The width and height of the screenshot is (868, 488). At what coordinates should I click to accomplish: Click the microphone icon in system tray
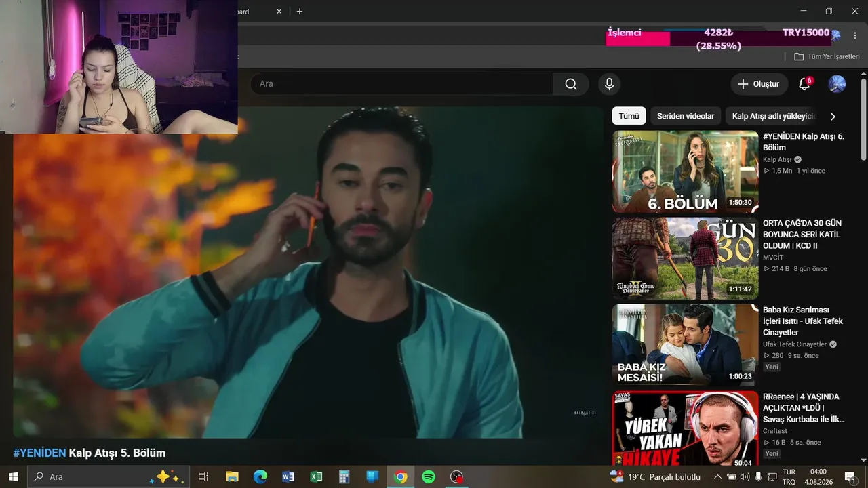pos(758,476)
